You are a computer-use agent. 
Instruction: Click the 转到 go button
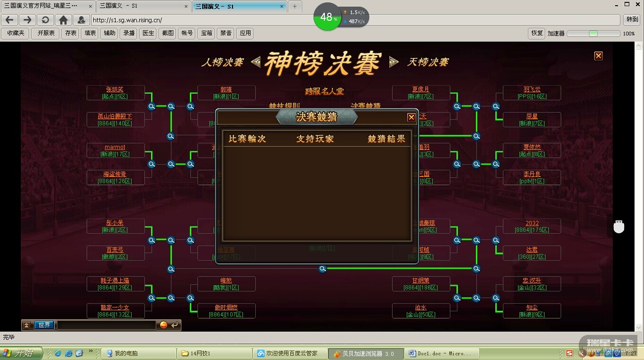[632, 20]
